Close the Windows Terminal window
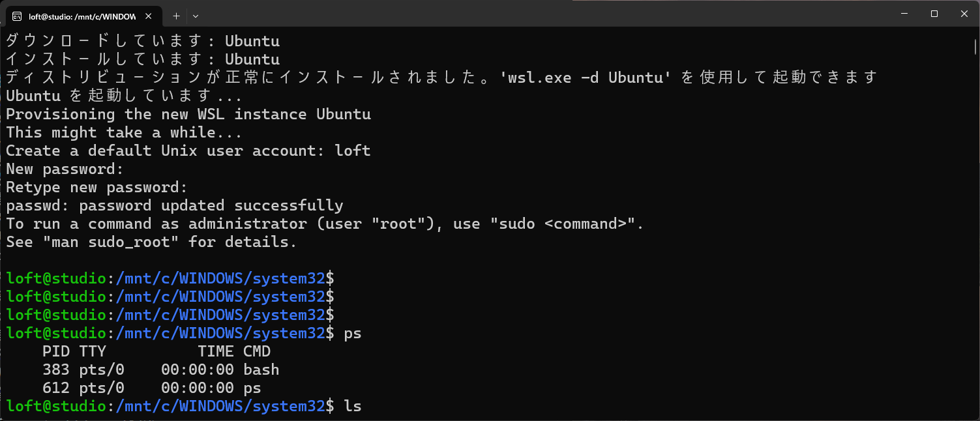The width and height of the screenshot is (980, 421). (x=964, y=13)
